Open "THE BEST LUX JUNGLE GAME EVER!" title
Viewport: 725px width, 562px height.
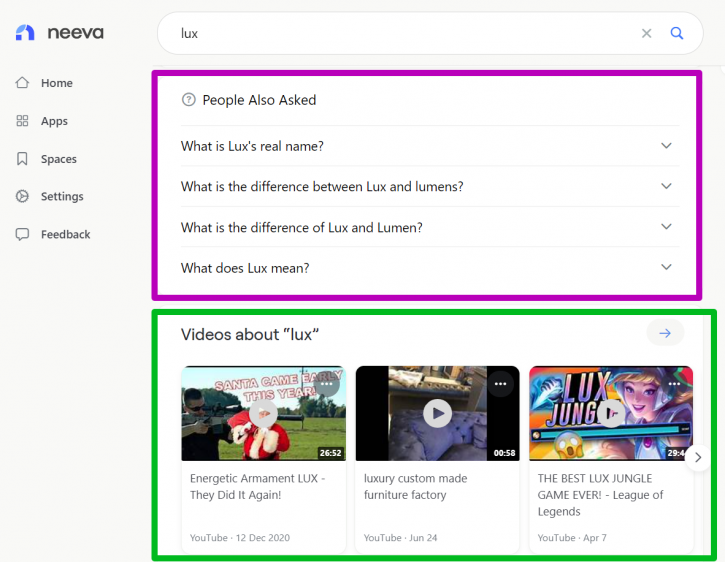[600, 495]
